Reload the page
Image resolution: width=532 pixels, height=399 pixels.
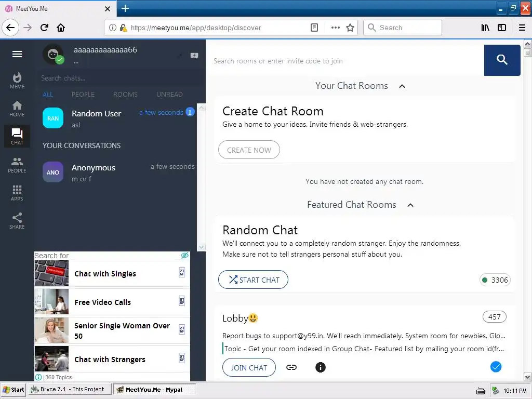click(x=44, y=28)
